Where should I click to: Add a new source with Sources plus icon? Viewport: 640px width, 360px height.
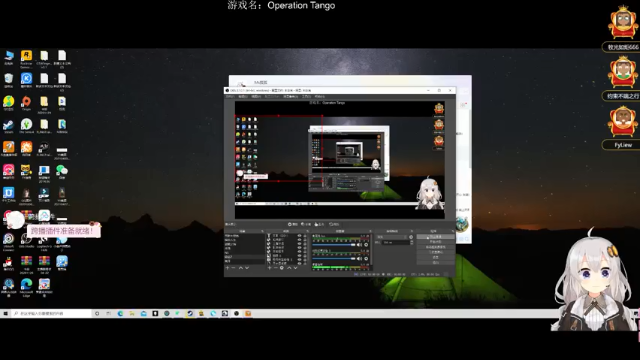tap(270, 268)
